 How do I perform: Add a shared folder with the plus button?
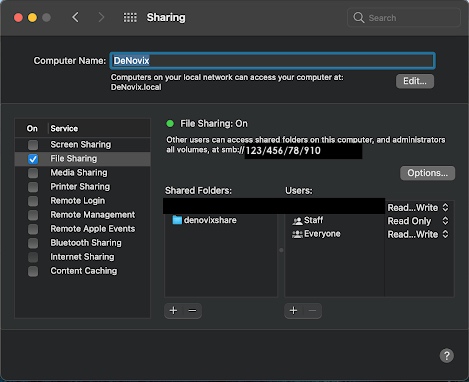click(173, 311)
